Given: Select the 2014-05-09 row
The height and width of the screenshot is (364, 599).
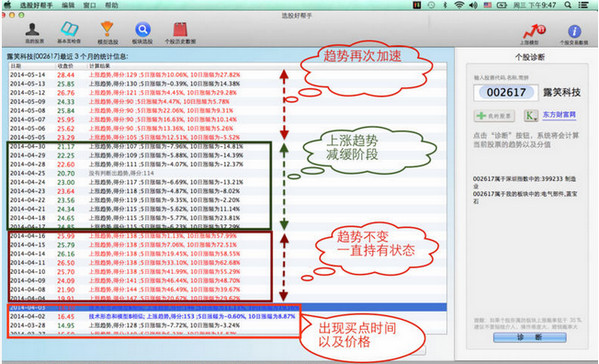Looking at the screenshot, I should point(228,102).
